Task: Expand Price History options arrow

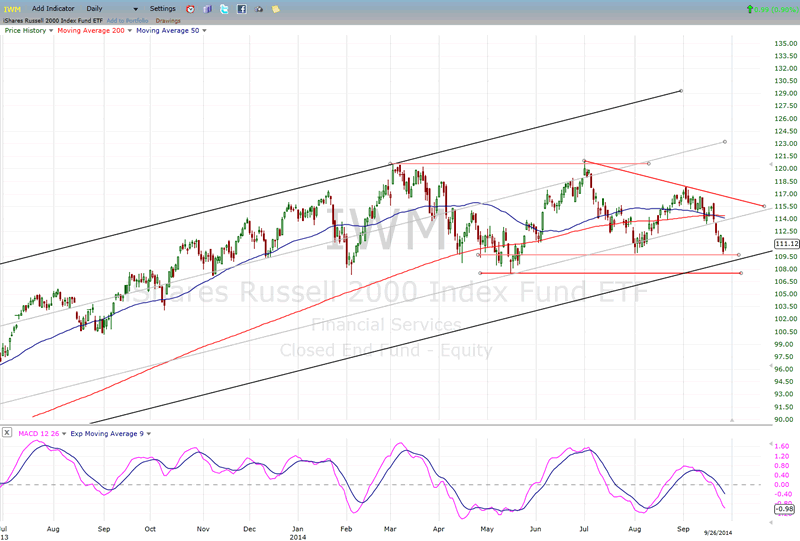Action: coord(51,31)
